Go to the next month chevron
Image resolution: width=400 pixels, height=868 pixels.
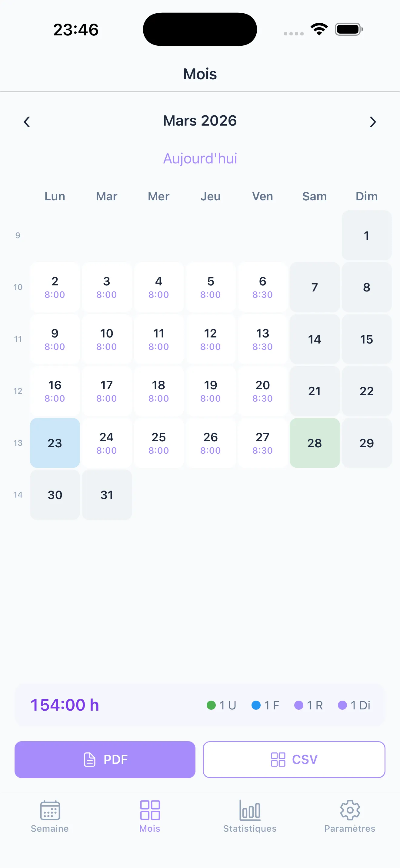tap(372, 122)
